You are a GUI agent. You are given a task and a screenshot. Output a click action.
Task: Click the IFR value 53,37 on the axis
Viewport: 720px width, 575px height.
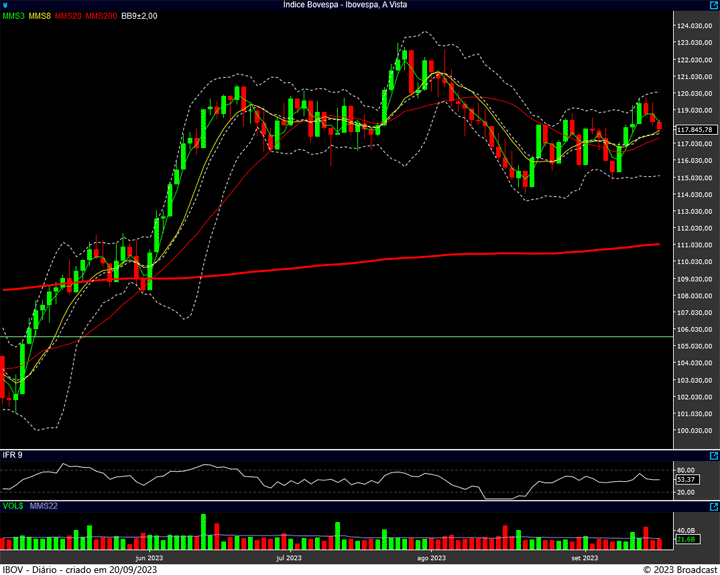tap(686, 480)
